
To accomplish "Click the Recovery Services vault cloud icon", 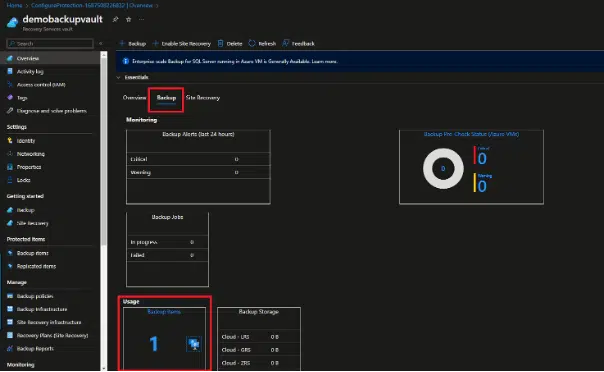I will 12,22.
